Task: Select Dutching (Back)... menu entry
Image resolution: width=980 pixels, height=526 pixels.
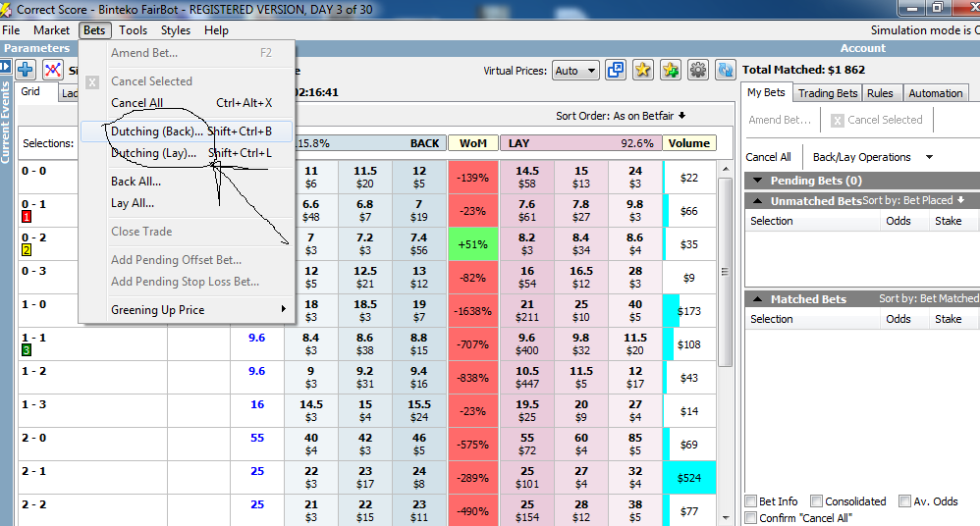Action: click(x=187, y=131)
